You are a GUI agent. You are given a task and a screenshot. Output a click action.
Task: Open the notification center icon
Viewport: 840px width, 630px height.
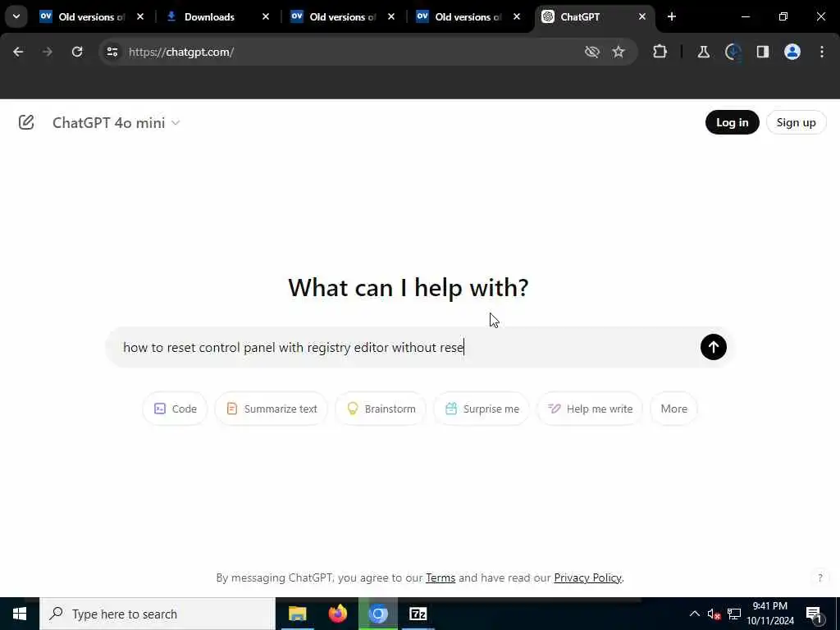[814, 614]
